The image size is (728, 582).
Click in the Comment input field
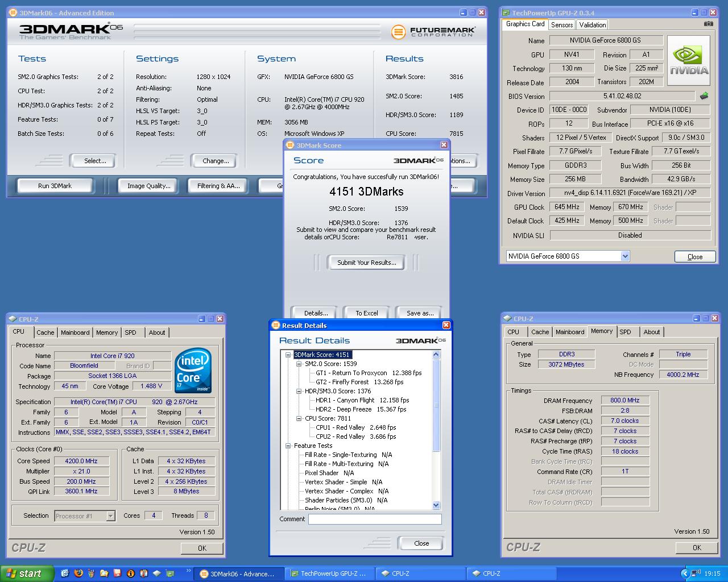tap(375, 519)
